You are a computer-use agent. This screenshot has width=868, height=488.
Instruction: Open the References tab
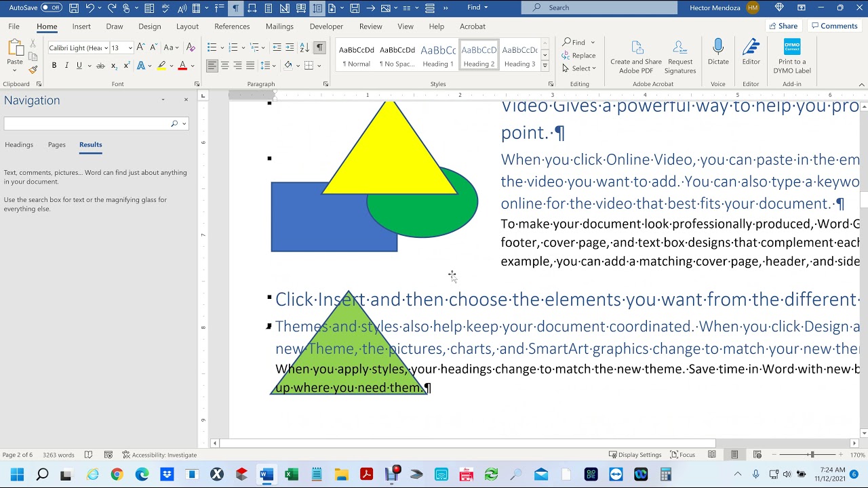[x=232, y=26]
